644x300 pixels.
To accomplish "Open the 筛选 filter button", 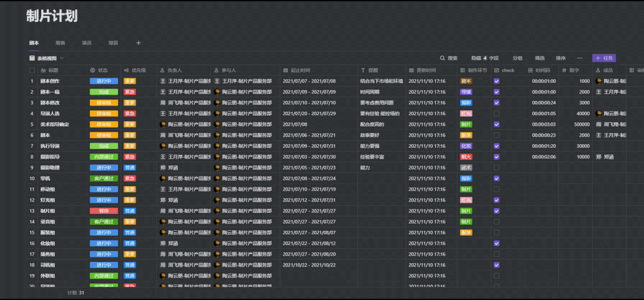I will click(x=540, y=58).
